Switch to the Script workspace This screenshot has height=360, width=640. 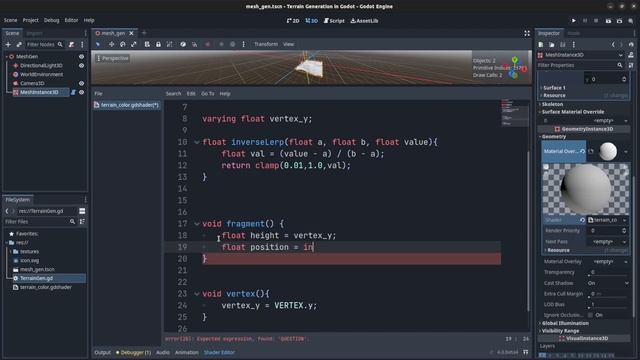tap(334, 20)
